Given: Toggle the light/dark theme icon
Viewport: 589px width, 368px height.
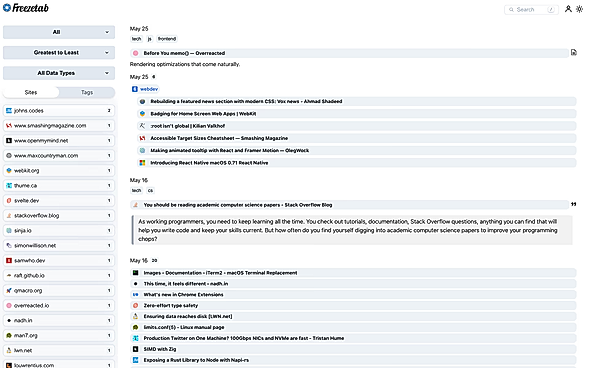Looking at the screenshot, I should pos(579,9).
